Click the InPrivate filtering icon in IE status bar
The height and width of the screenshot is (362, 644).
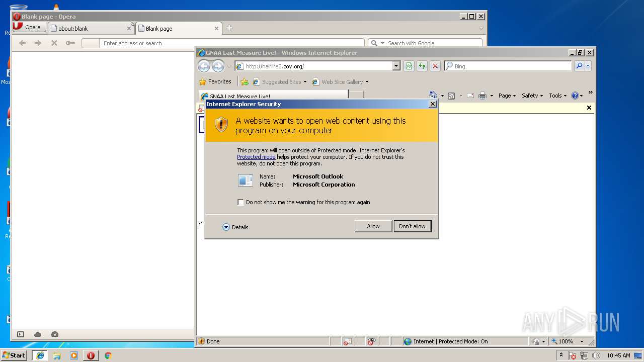(x=371, y=341)
